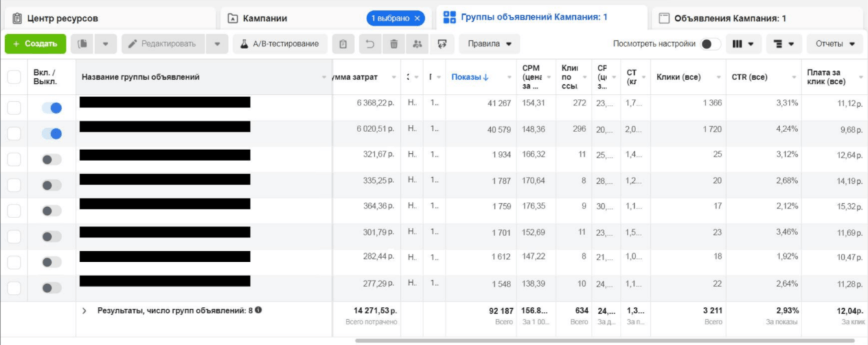
Task: Click the duplicate ad set icon
Action: 82,44
